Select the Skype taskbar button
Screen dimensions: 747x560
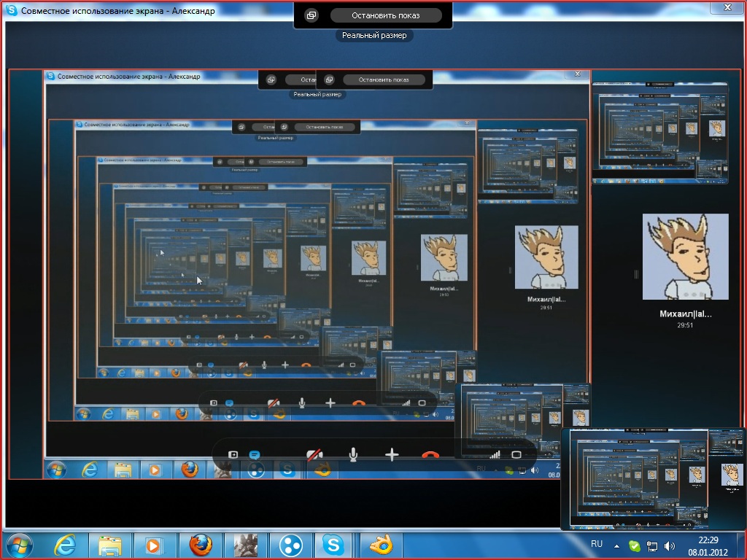point(335,545)
